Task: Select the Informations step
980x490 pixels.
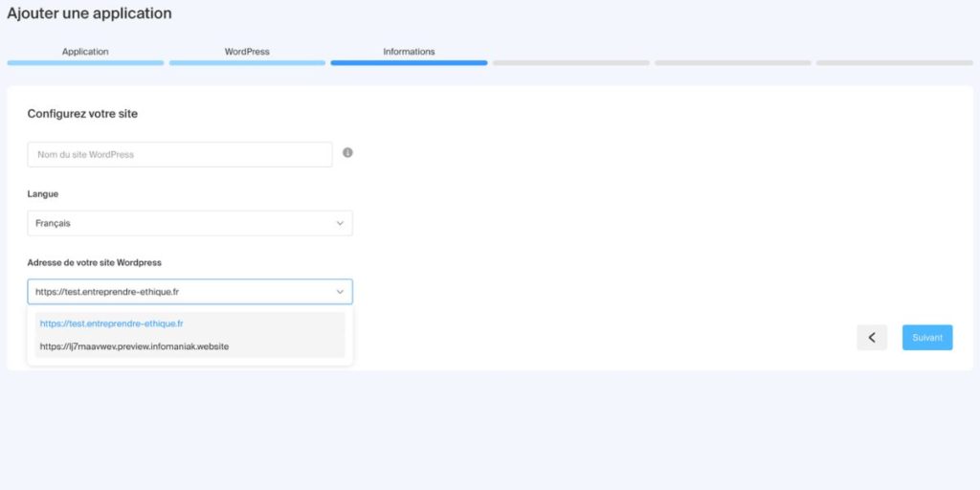Action: tap(409, 52)
